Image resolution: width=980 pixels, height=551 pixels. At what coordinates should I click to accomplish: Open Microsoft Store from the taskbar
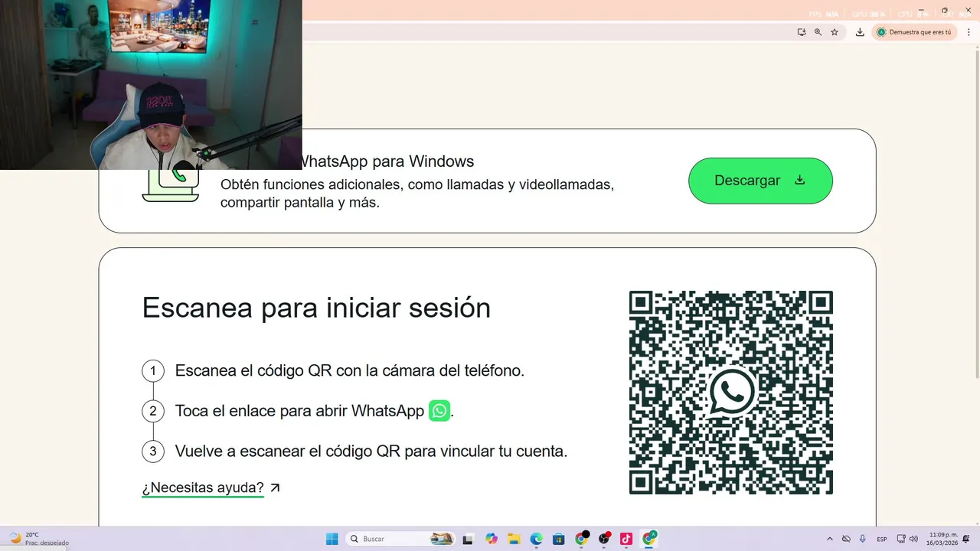[559, 539]
